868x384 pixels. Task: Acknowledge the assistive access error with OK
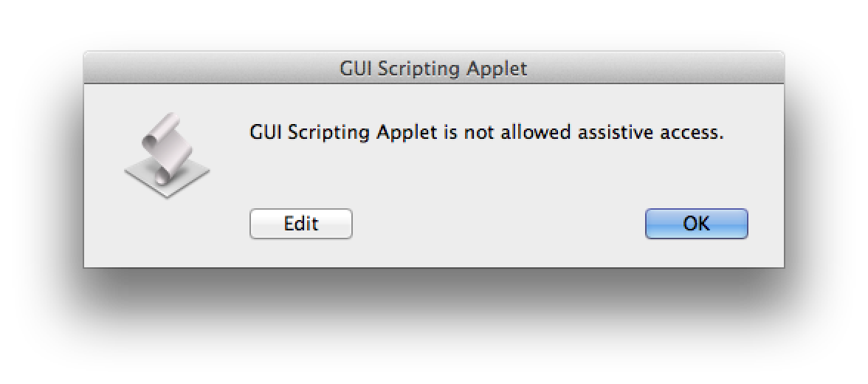point(696,224)
